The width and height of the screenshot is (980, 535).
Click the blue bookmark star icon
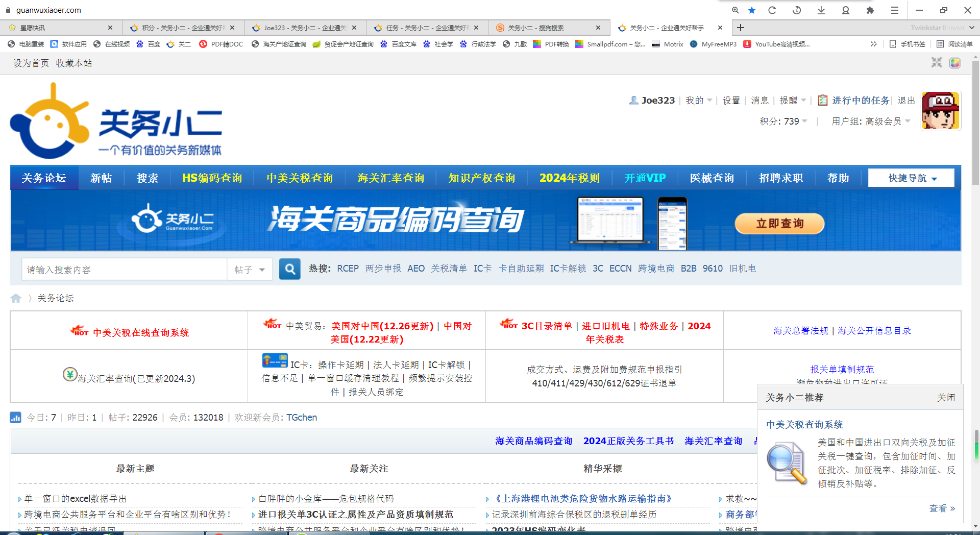pyautogui.click(x=752, y=10)
